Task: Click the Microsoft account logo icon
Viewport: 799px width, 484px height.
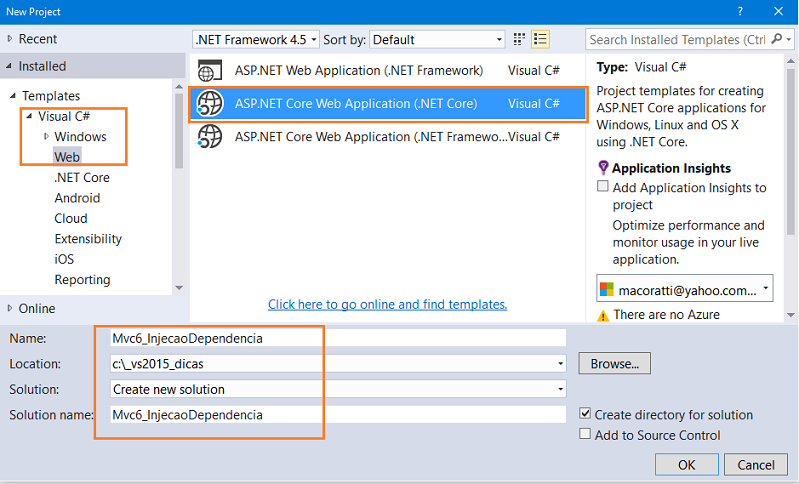Action: [x=607, y=290]
